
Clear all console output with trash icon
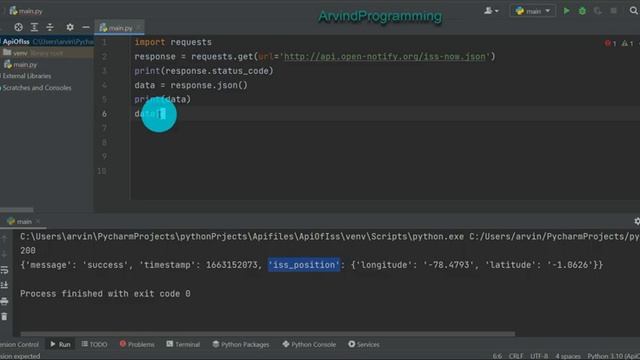(x=4, y=317)
